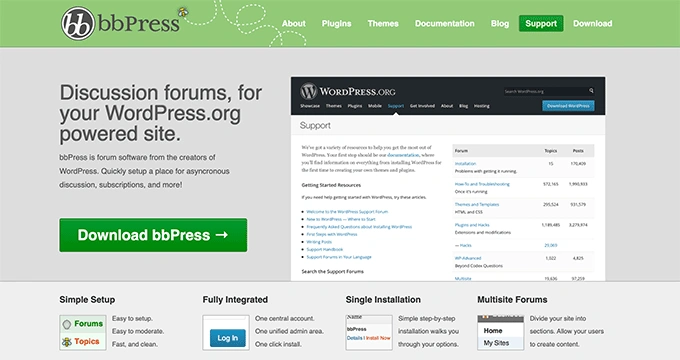Click Get Involved in WordPress.org nav

(x=422, y=106)
